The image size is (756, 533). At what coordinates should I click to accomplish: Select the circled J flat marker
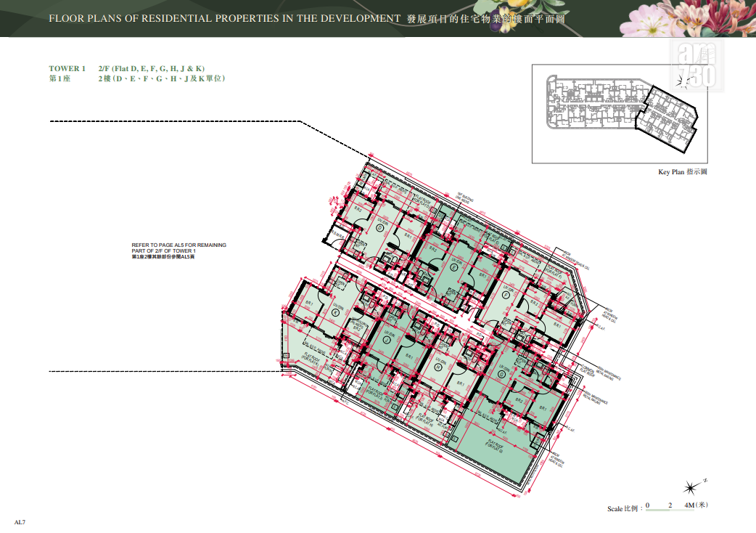tap(387, 340)
